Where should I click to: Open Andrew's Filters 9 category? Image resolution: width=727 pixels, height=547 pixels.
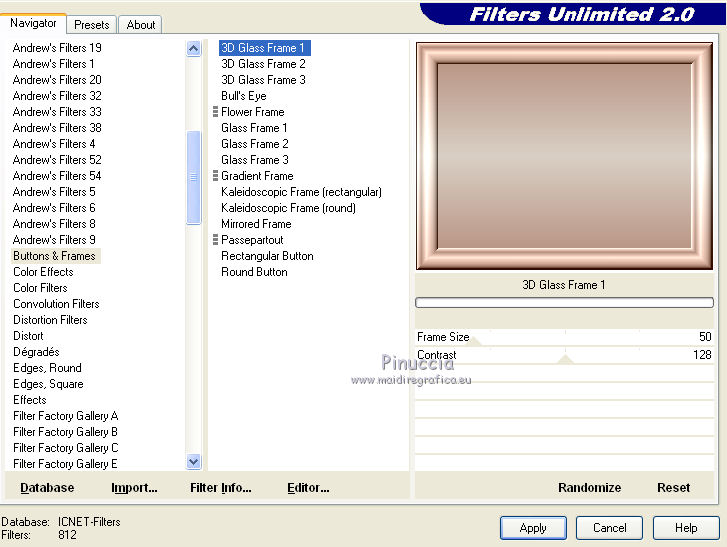54,240
